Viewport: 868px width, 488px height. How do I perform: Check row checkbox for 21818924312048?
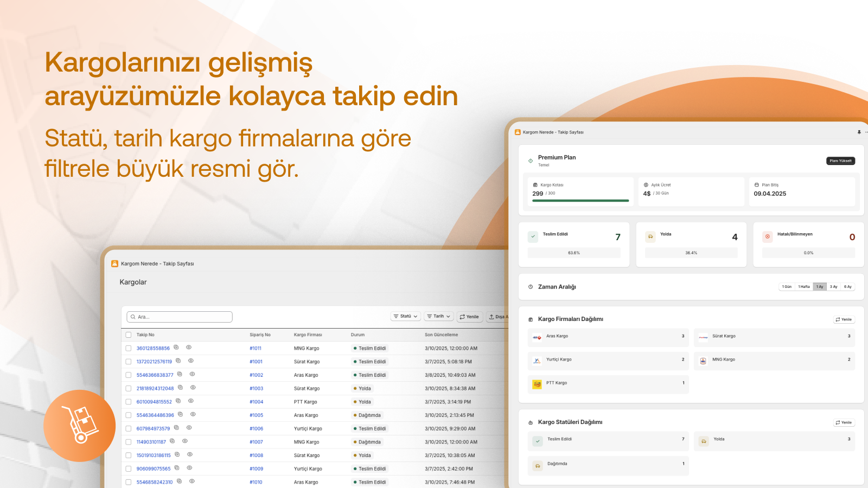(x=129, y=388)
